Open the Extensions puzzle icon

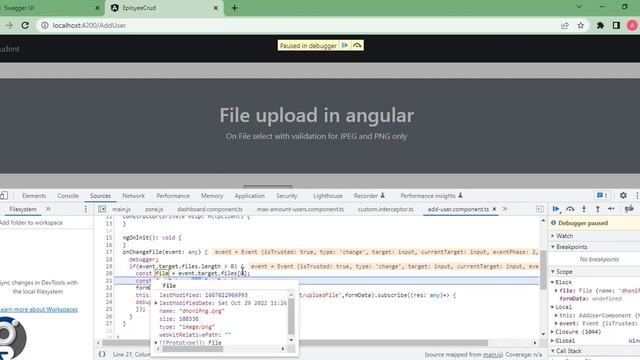600,25
